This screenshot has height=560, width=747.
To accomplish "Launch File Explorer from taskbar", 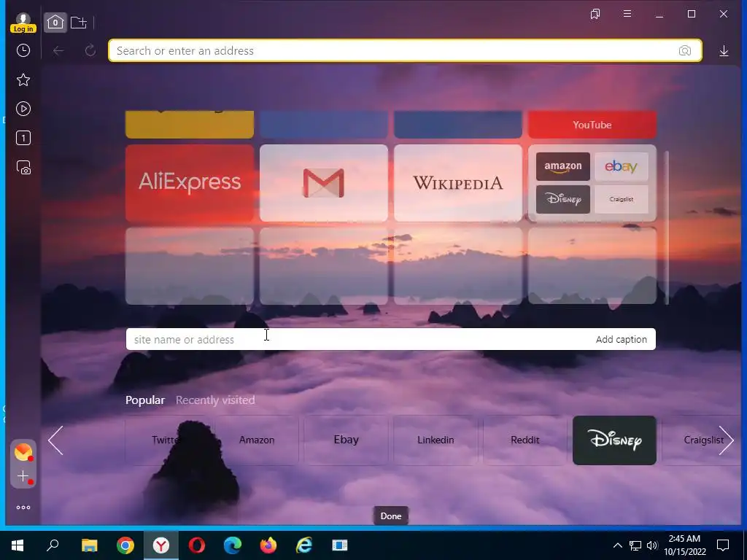I will [x=89, y=545].
